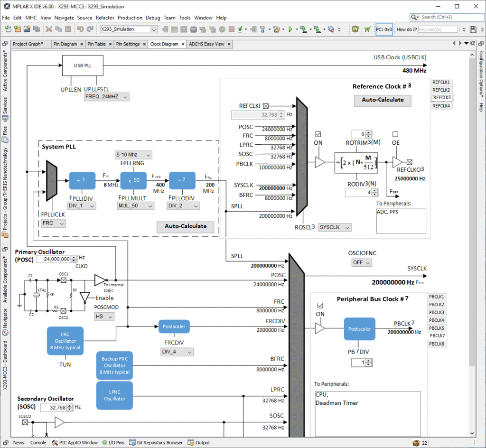Open the PIC AppIO Window

click(x=75, y=443)
